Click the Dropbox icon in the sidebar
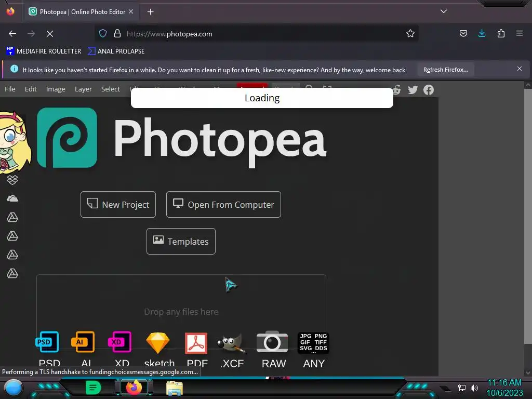This screenshot has height=399, width=532. (x=12, y=180)
